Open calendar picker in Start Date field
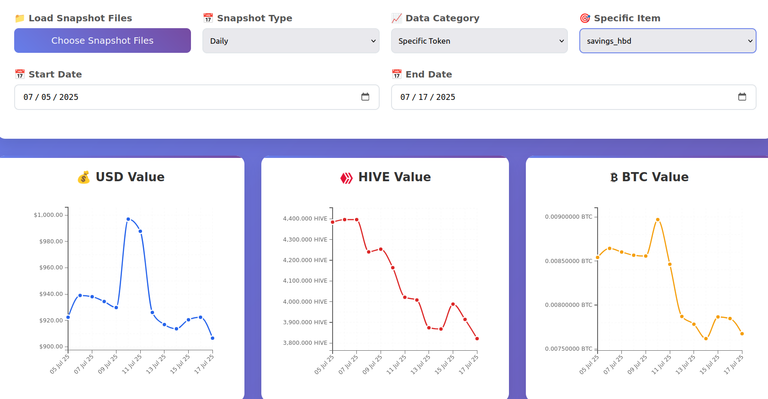Image resolution: width=768 pixels, height=399 pixels. coord(365,97)
